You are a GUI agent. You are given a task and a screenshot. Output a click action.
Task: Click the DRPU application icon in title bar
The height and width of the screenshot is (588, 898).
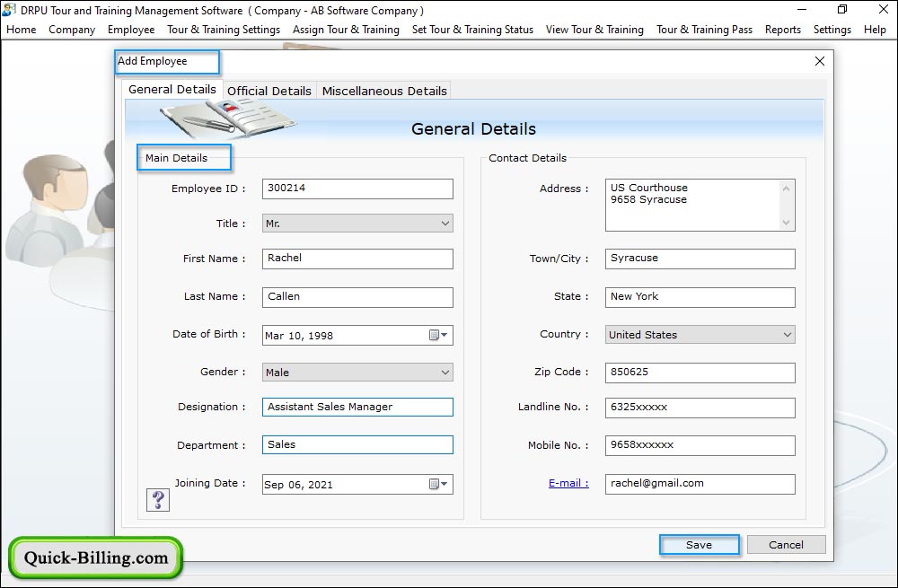9,10
